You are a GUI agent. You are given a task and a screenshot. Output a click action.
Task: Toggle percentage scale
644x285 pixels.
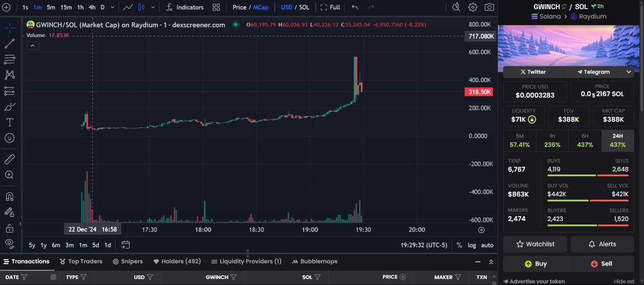pyautogui.click(x=459, y=245)
